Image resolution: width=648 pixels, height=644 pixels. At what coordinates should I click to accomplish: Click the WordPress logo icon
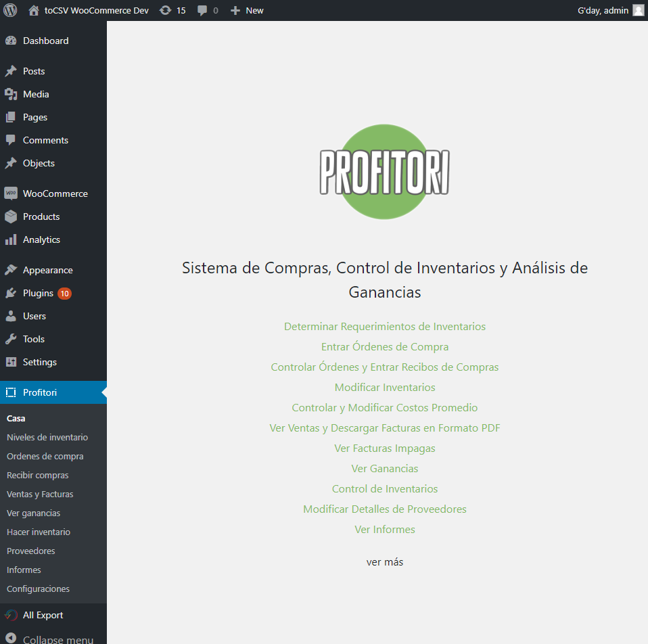click(10, 10)
